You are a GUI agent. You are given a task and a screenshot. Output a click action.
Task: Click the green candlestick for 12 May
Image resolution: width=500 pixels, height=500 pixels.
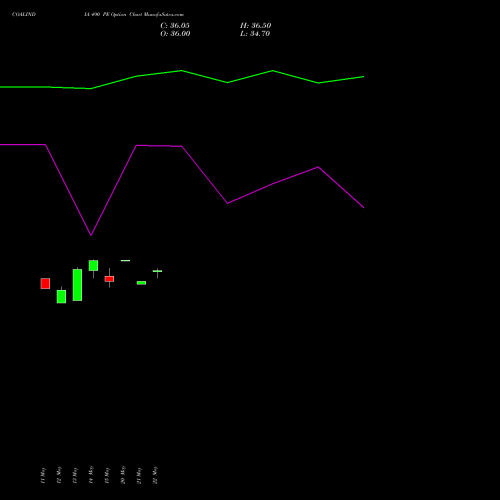(x=61, y=296)
